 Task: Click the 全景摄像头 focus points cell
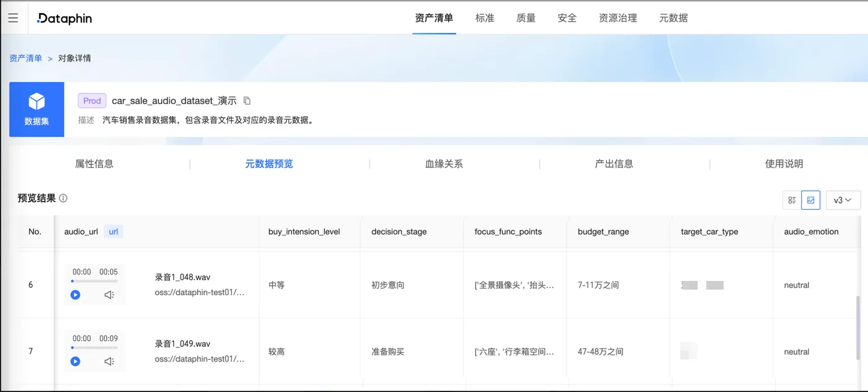click(x=515, y=285)
